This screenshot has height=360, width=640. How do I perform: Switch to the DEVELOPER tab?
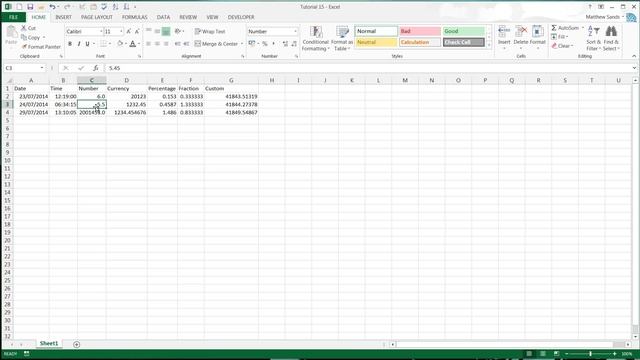point(241,17)
